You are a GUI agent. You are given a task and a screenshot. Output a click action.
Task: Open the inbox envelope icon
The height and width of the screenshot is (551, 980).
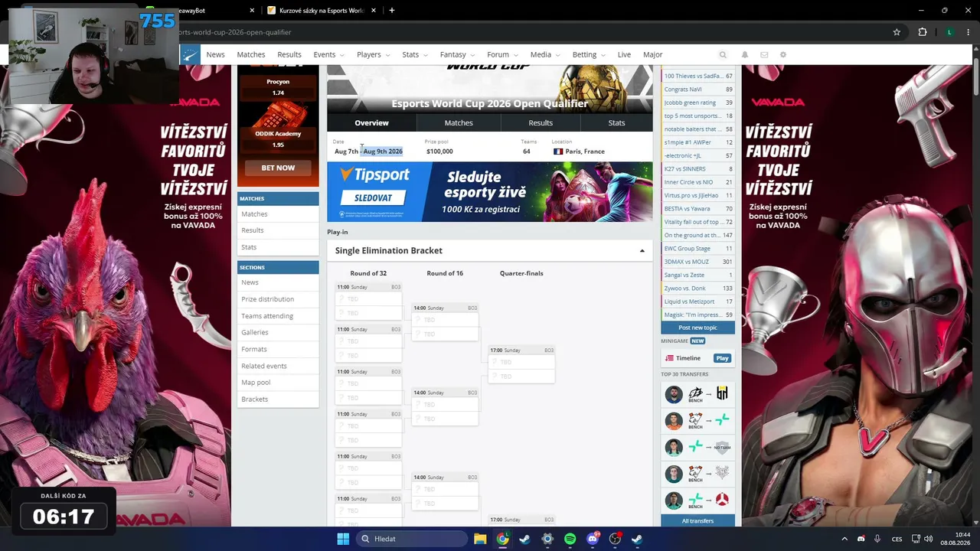764,55
